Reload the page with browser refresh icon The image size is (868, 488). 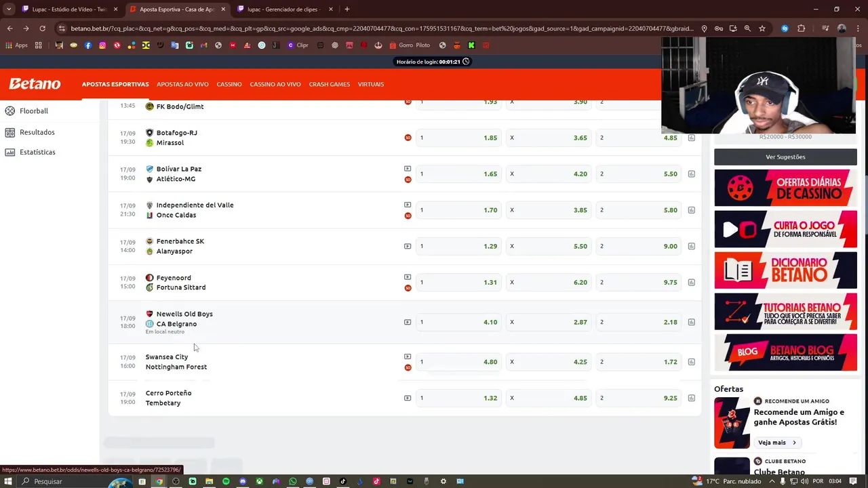(42, 28)
